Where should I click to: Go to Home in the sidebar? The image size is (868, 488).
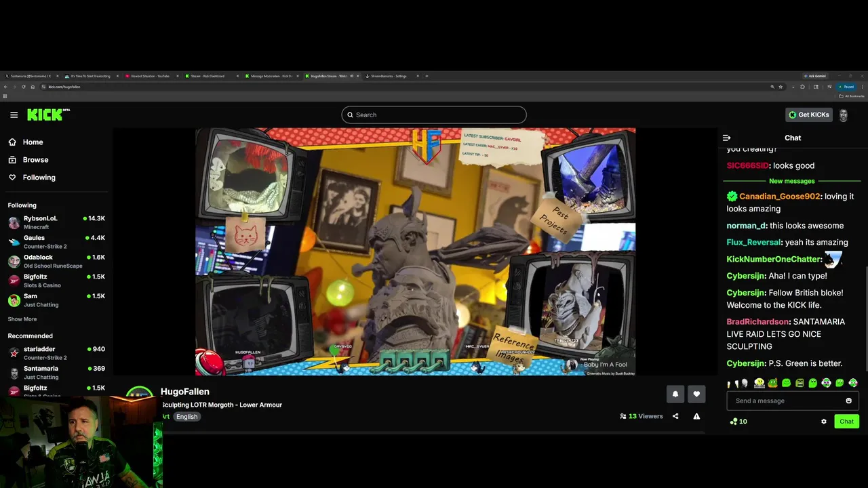(26, 142)
